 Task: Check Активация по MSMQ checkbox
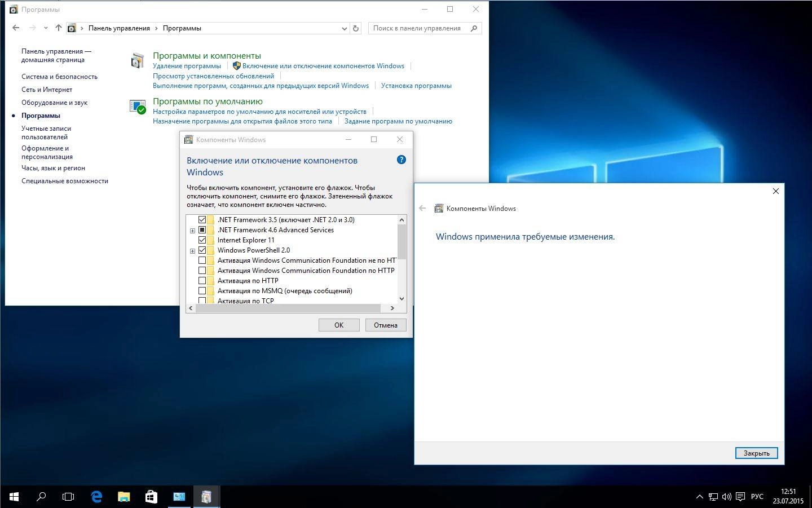pyautogui.click(x=202, y=291)
